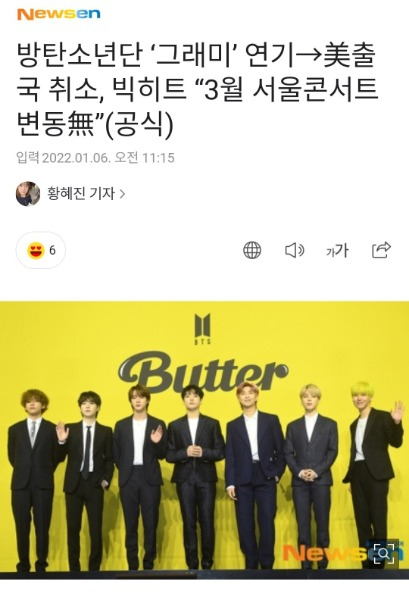Tap the Newsen logo at top
This screenshot has height=600, width=409.
(x=59, y=14)
